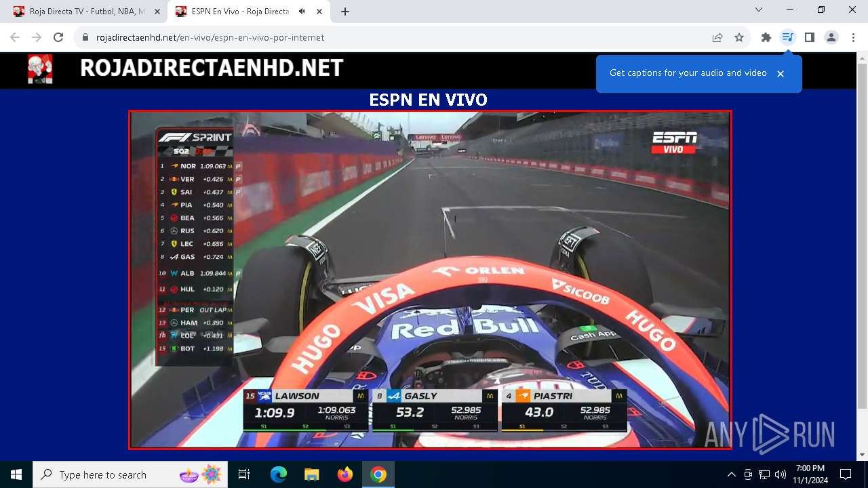Reload the page with refresh icon

coord(58,37)
